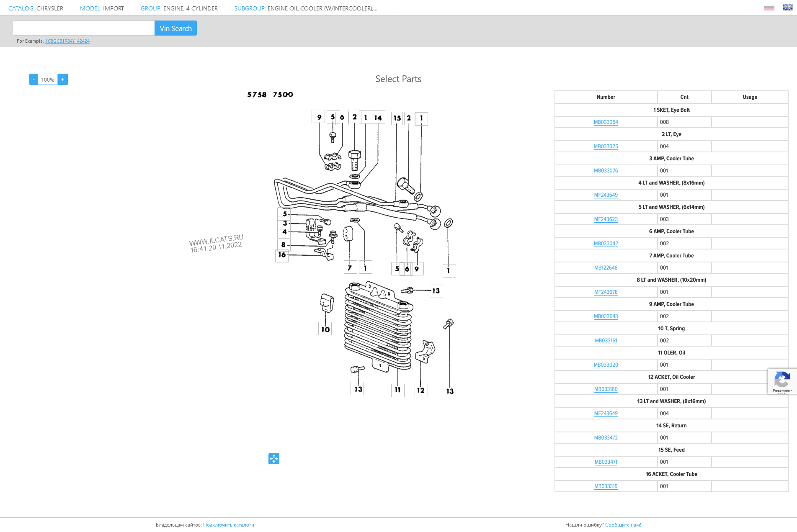Click the reCAPTCHA badge icon
797x532 pixels.
(x=782, y=380)
